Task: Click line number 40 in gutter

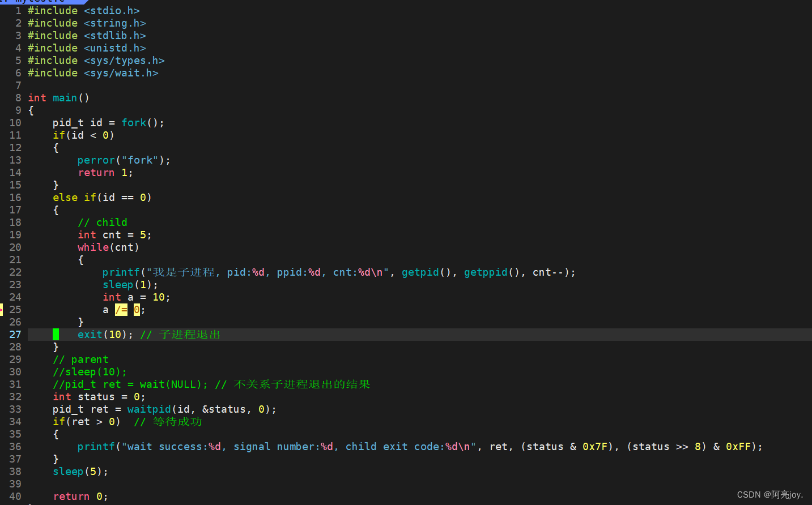Action: tap(15, 497)
